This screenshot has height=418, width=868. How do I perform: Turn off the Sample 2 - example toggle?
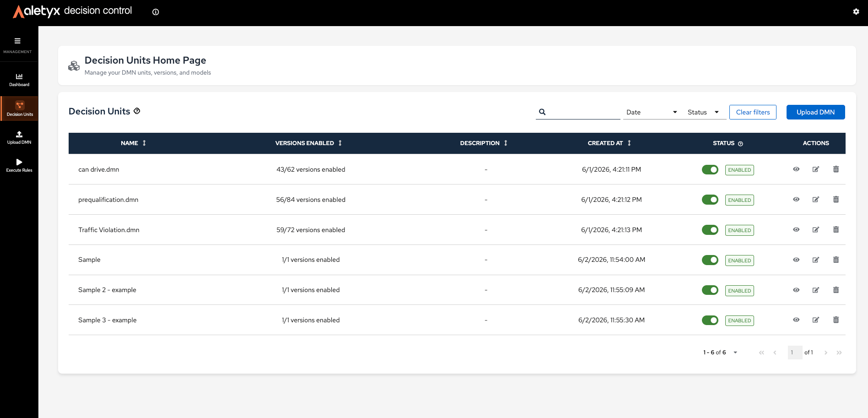pos(710,290)
